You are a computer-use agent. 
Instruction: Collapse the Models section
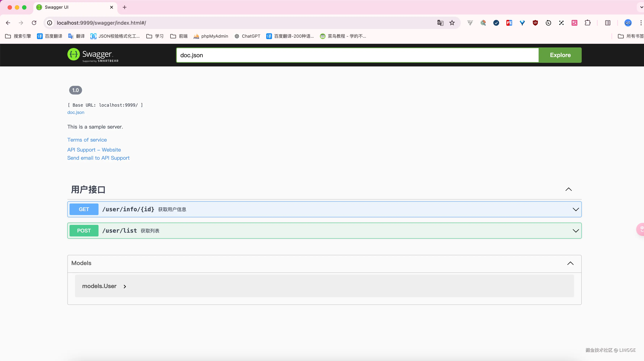coord(570,263)
